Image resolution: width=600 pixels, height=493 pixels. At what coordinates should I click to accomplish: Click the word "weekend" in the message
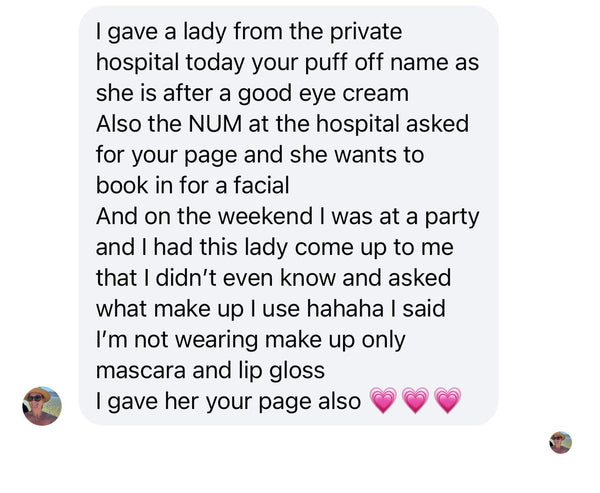[266, 217]
